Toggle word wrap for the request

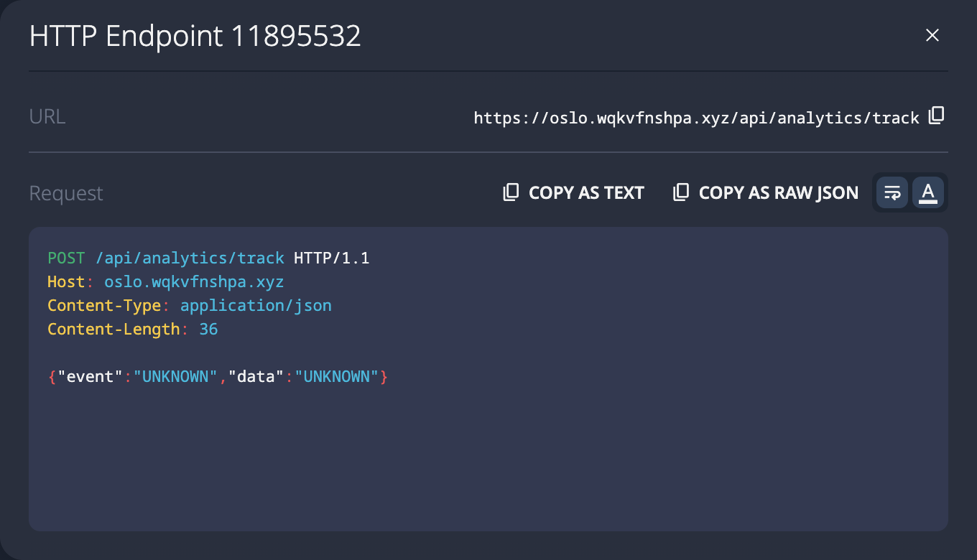point(892,192)
